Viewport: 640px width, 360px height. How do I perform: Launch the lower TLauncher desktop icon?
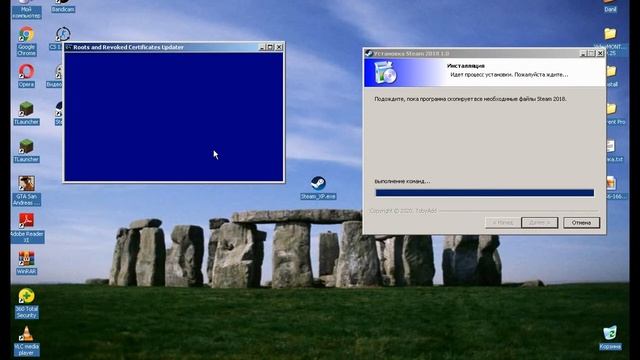click(x=26, y=150)
